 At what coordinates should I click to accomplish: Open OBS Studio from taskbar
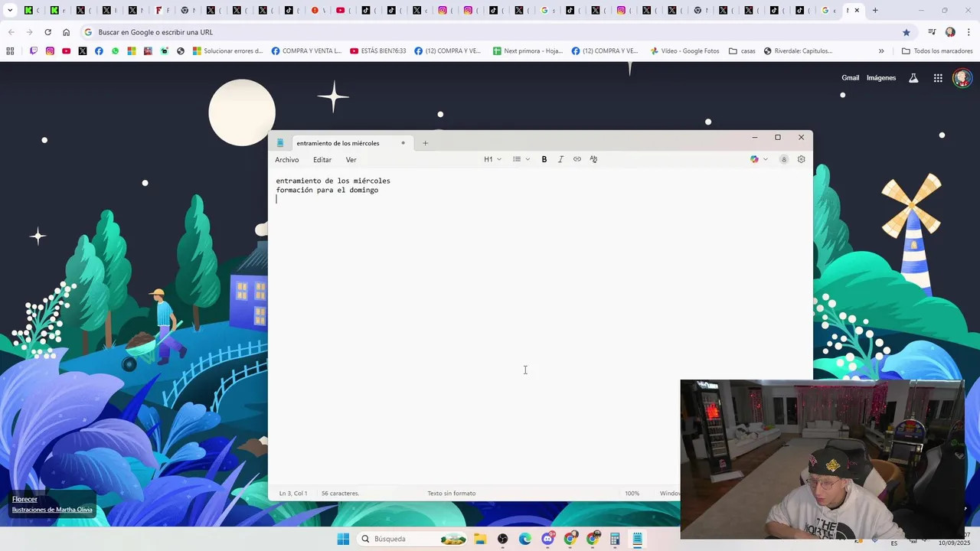[502, 539]
